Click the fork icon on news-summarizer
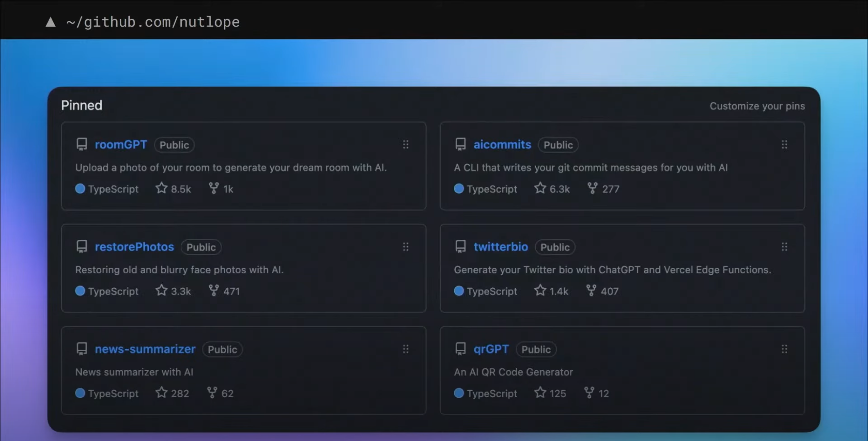 [x=212, y=392]
